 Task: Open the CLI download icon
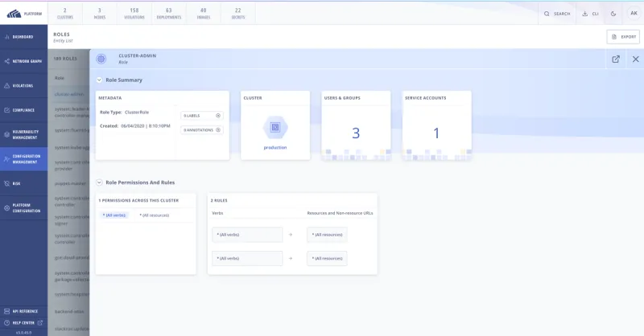(x=590, y=13)
